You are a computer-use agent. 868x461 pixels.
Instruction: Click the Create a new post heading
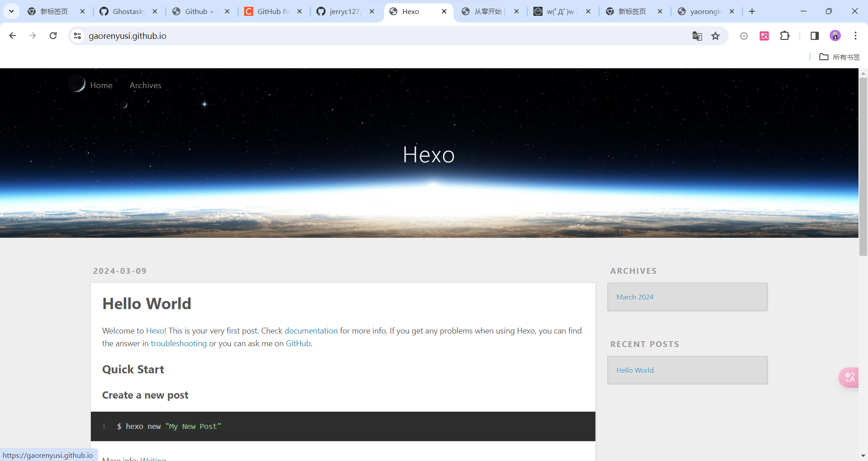(145, 395)
